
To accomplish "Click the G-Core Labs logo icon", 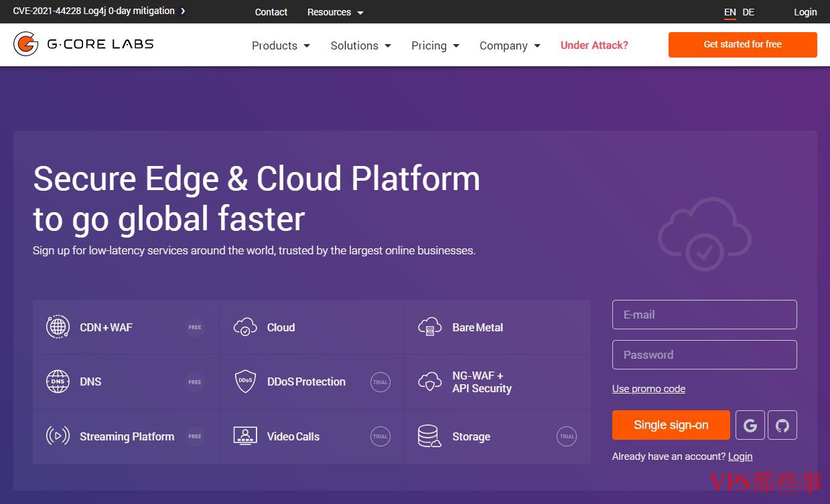I will click(x=25, y=44).
